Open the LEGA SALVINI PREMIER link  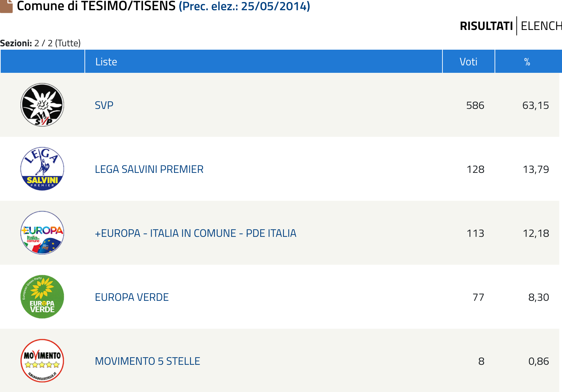(x=149, y=169)
